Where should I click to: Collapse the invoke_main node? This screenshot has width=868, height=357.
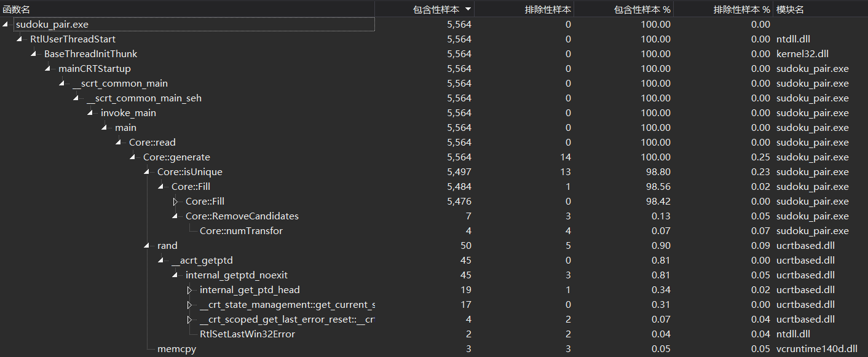pos(90,113)
